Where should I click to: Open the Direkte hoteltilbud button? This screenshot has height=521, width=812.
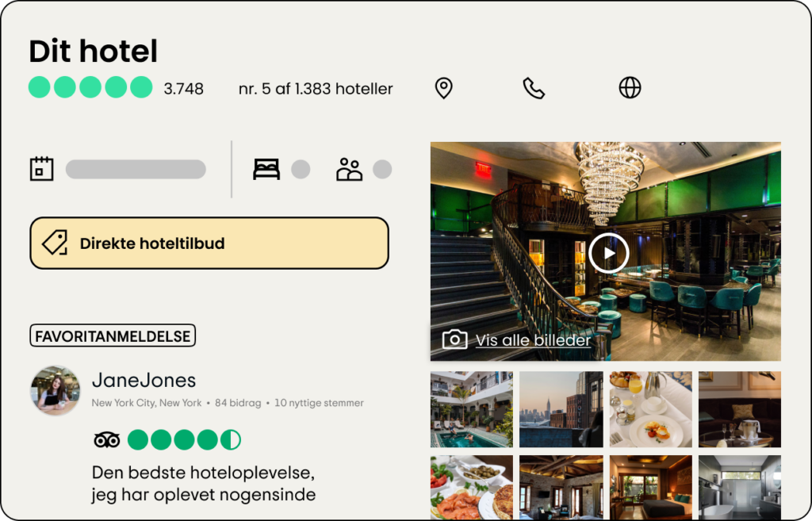209,243
